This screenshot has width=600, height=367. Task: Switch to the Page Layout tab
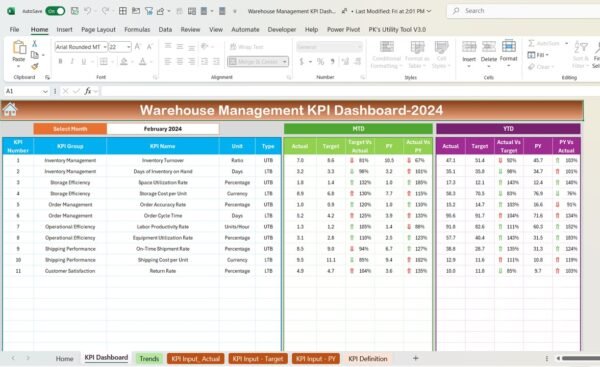(98, 29)
